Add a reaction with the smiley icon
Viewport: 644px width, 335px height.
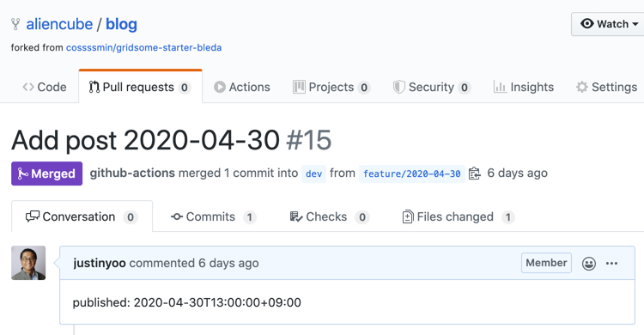pyautogui.click(x=588, y=264)
